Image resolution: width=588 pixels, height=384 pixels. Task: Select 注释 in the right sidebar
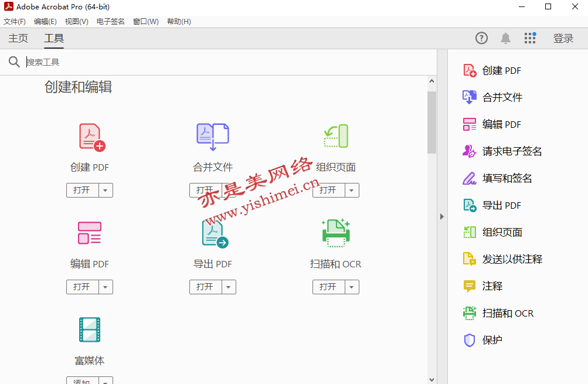[x=482, y=286]
